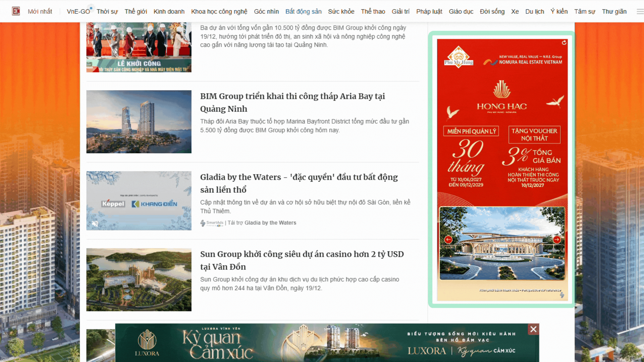This screenshot has height=362, width=644.
Task: Click the Sun Group Vân Đồn project thumbnail
Action: pos(139,280)
